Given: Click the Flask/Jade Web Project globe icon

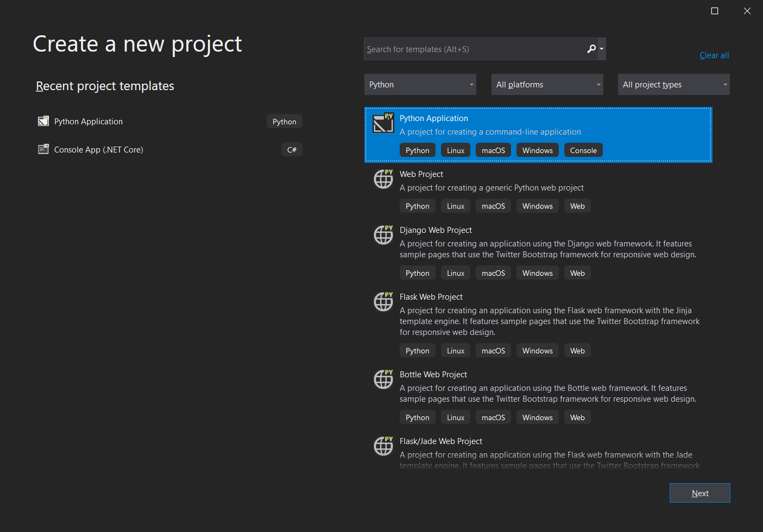Looking at the screenshot, I should pos(383,446).
